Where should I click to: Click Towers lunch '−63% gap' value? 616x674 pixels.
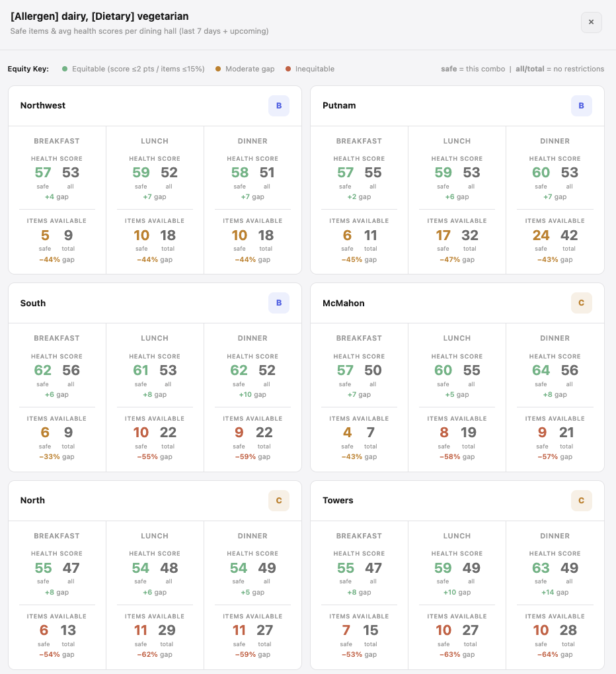click(457, 655)
